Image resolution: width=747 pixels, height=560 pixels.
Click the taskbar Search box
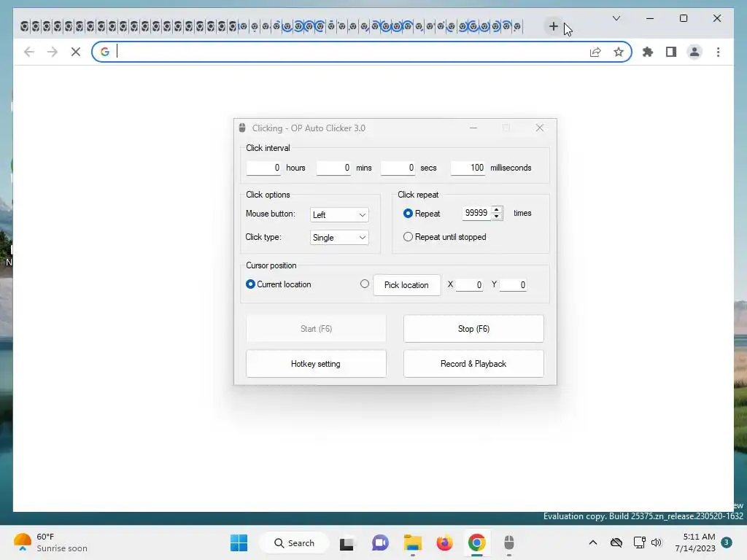tap(294, 542)
